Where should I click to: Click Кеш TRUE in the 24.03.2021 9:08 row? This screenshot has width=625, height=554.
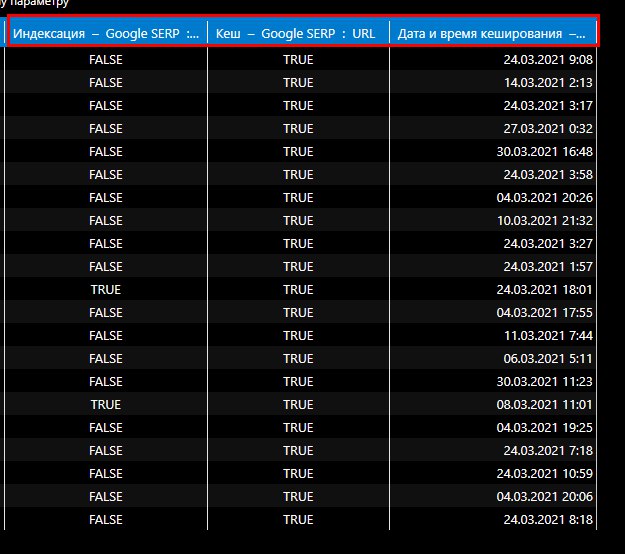298,60
